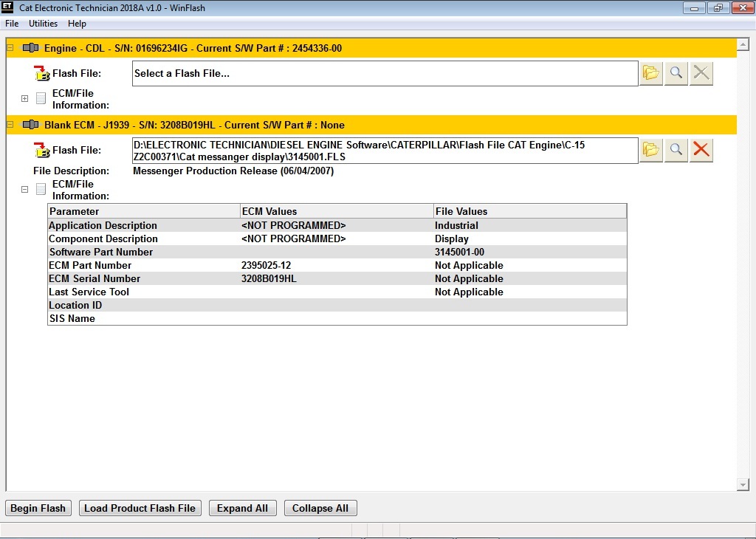Image resolution: width=756 pixels, height=539 pixels.
Task: Click the Engine CDL connector icon
Action: tap(30, 48)
